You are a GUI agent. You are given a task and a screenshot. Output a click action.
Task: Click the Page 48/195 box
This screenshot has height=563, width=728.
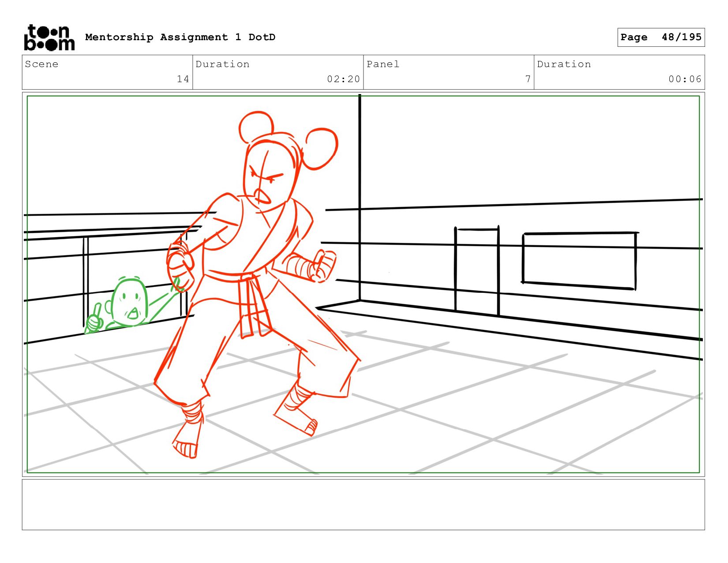pyautogui.click(x=660, y=37)
